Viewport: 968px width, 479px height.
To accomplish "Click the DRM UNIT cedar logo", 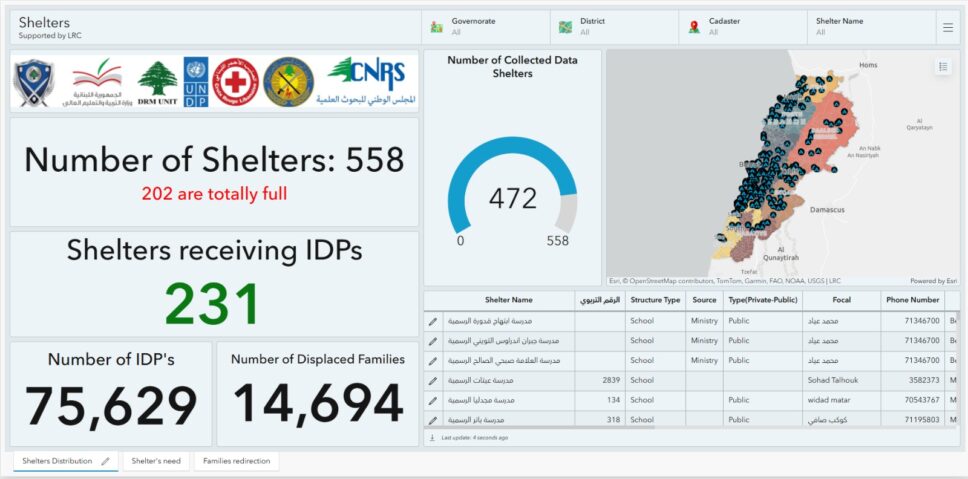I will (157, 83).
